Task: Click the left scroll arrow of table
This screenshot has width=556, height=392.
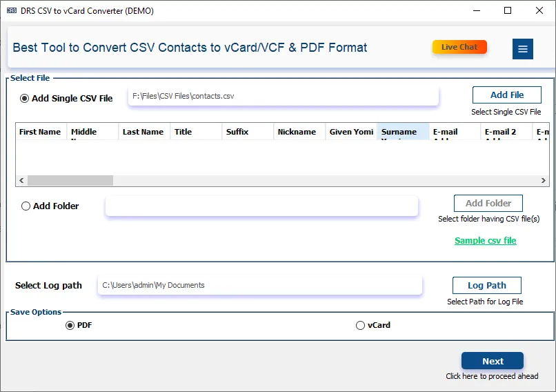Action: point(21,181)
